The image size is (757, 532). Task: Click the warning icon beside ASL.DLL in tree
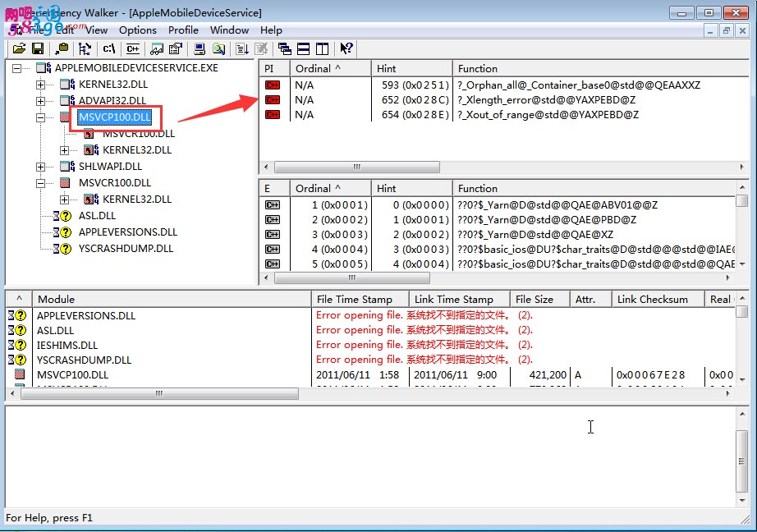click(x=62, y=216)
